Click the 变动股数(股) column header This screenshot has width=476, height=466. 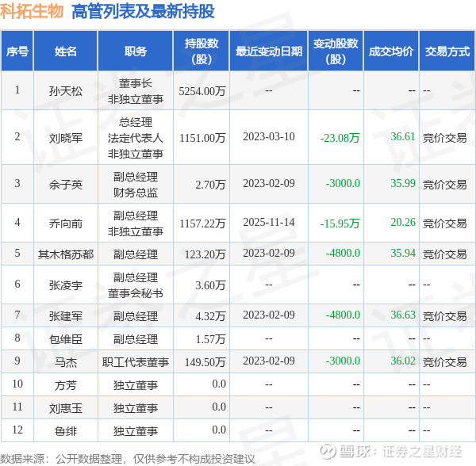(336, 51)
